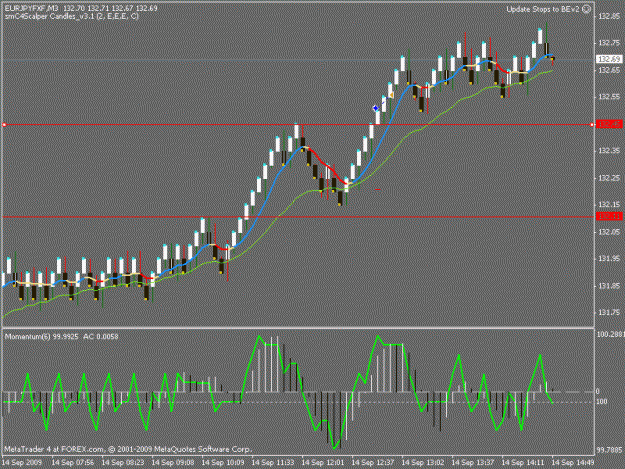Viewport: 625px width, 469px height.
Task: Click the '14 Sep 12:37' time axis label
Action: (x=373, y=462)
